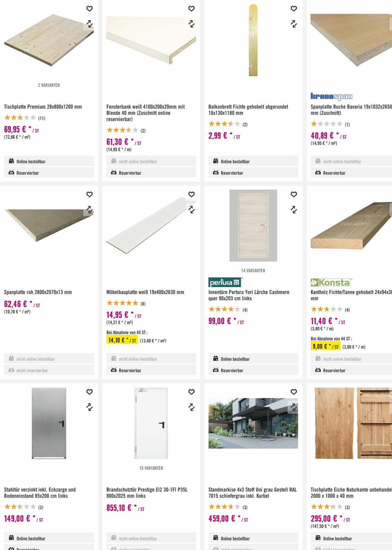Toggle favorite heart on Stahltür verzinkt
Viewport: 392px width, 550px height.
89,392
